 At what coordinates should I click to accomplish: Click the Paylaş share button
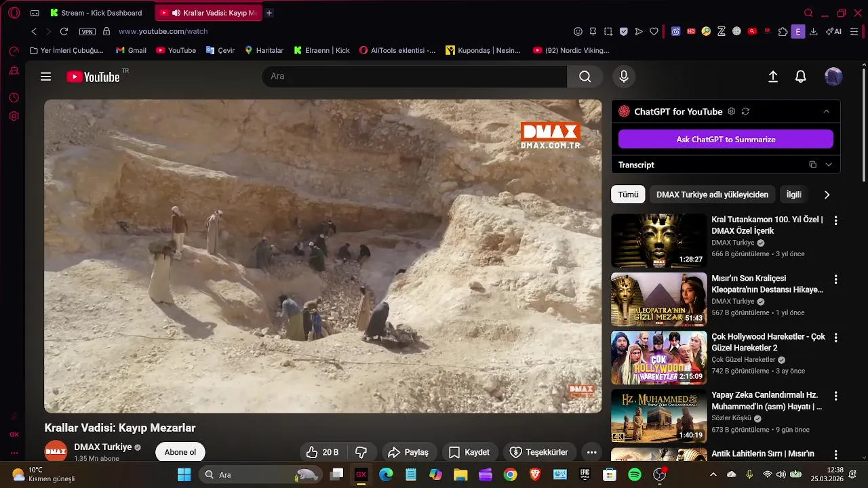pyautogui.click(x=408, y=452)
